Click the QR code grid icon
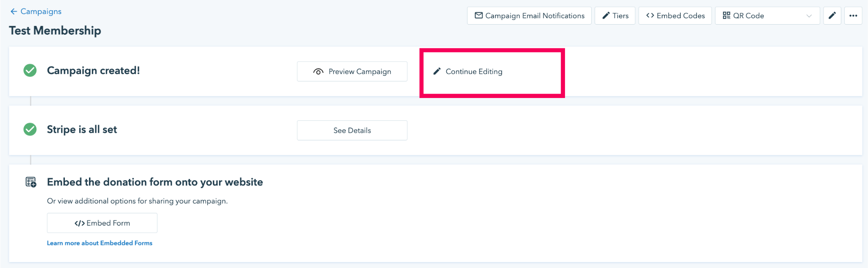Screen dimensions: 868x268 [726, 16]
